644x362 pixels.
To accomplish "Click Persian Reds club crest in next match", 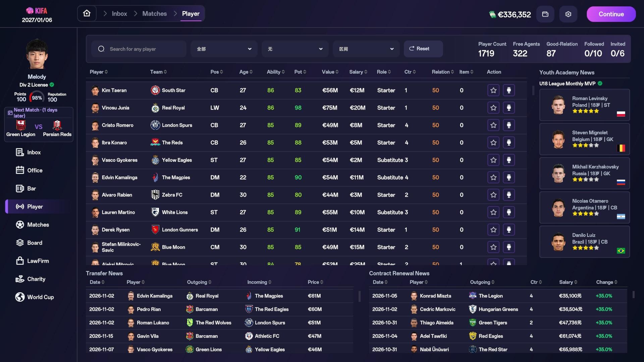I will point(57,125).
